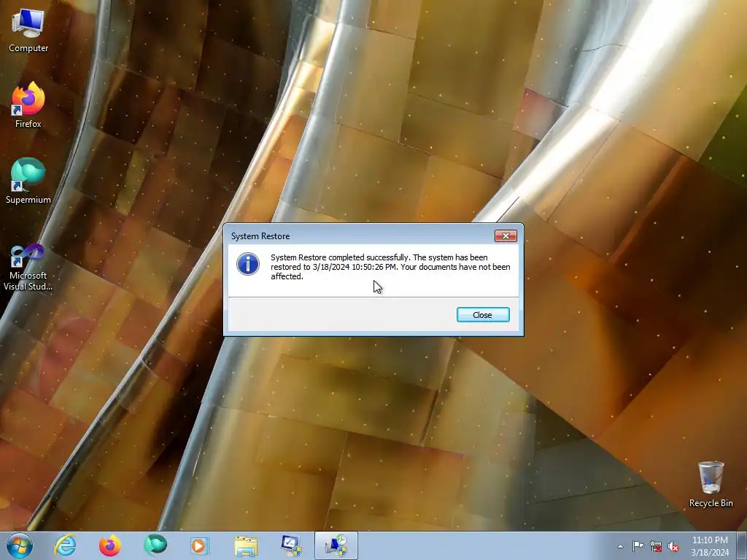Select the Supermium desktop shortcut
The image size is (747, 560).
point(28,181)
